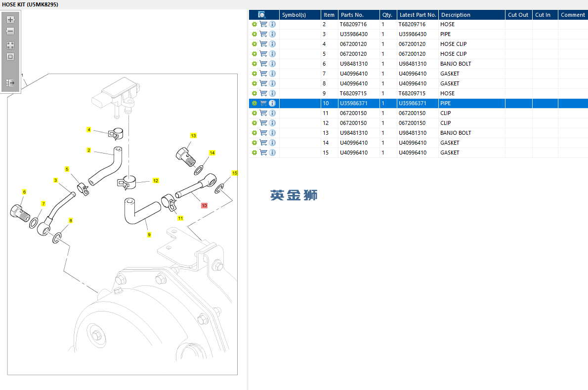This screenshot has height=390, width=588.
Task: Click the single square fit view icon
Action: pos(10,57)
